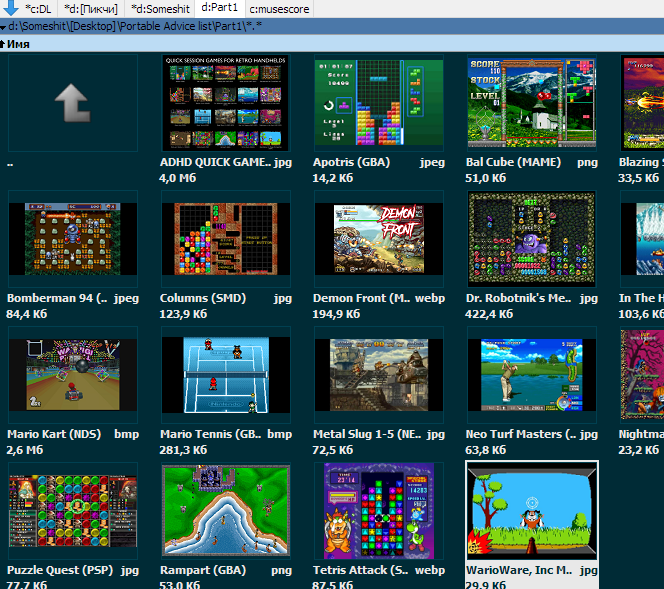Click file name 'Metal Slug 1-5 (NE..'
The width and height of the screenshot is (664, 589).
click(367, 434)
